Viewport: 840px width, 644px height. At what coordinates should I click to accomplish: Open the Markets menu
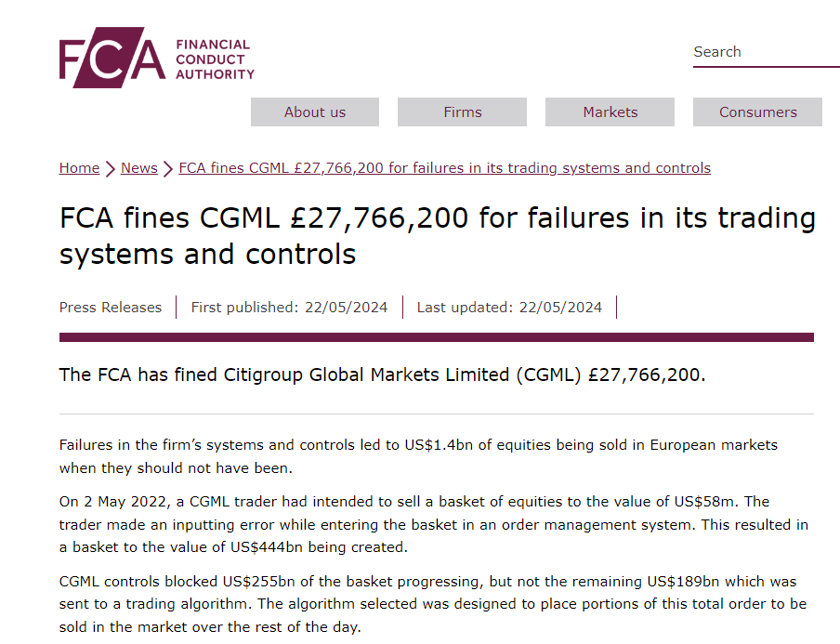[610, 112]
